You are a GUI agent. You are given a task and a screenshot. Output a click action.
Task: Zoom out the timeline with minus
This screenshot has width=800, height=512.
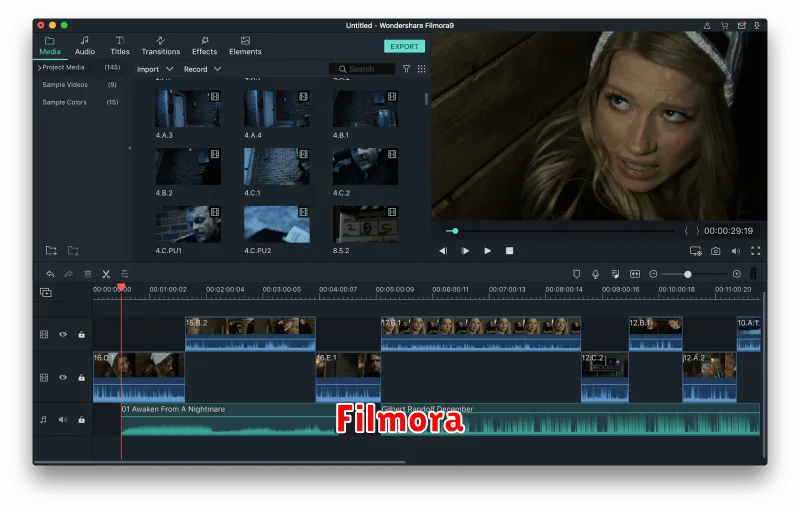click(x=653, y=274)
